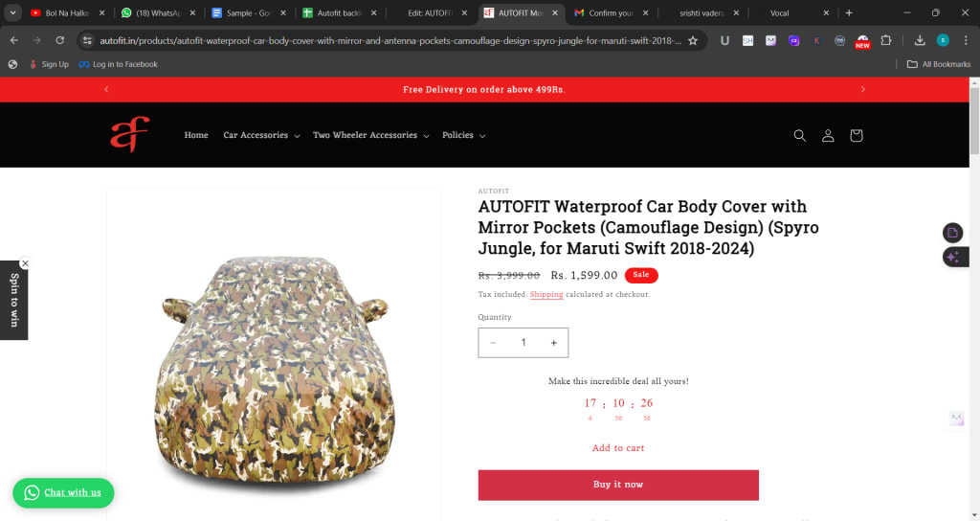Click Add to cart button

pos(618,448)
